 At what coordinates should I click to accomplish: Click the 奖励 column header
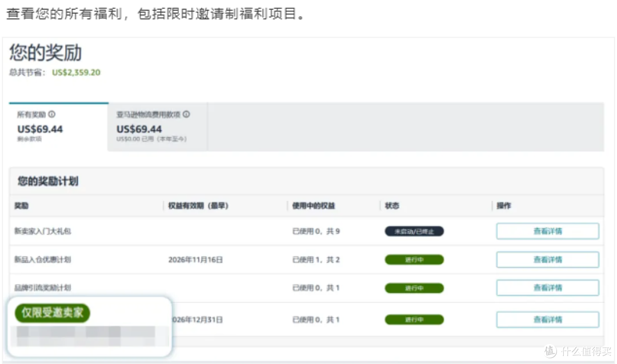[21, 205]
